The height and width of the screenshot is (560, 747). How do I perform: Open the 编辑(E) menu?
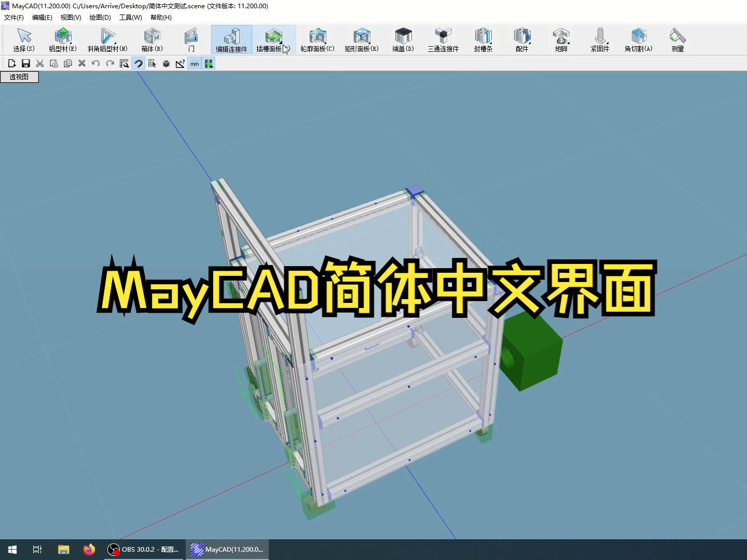[x=42, y=17]
